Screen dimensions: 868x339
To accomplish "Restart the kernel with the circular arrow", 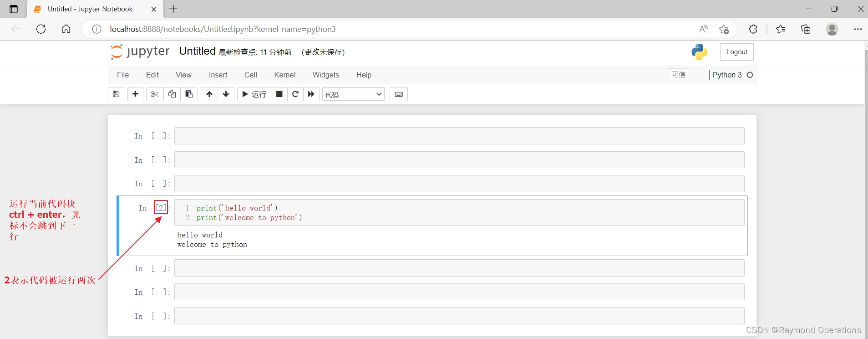I will (295, 94).
